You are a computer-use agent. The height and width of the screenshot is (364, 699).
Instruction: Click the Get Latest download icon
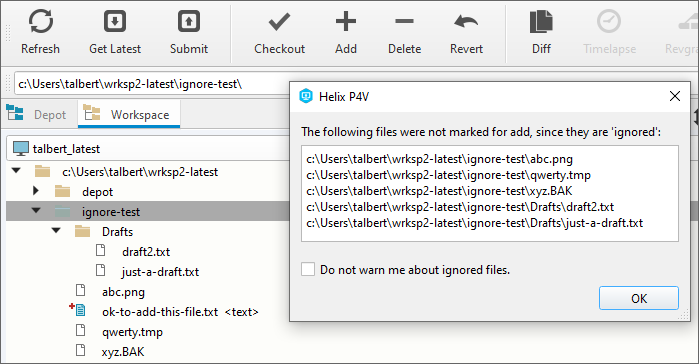click(x=115, y=21)
